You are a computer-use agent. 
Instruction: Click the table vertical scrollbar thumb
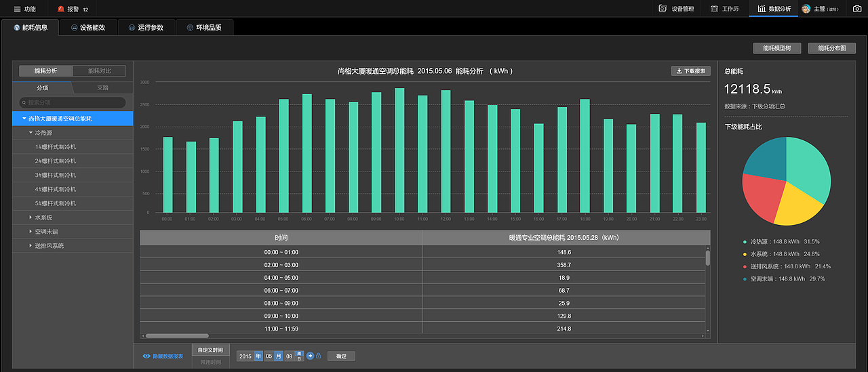pos(708,257)
